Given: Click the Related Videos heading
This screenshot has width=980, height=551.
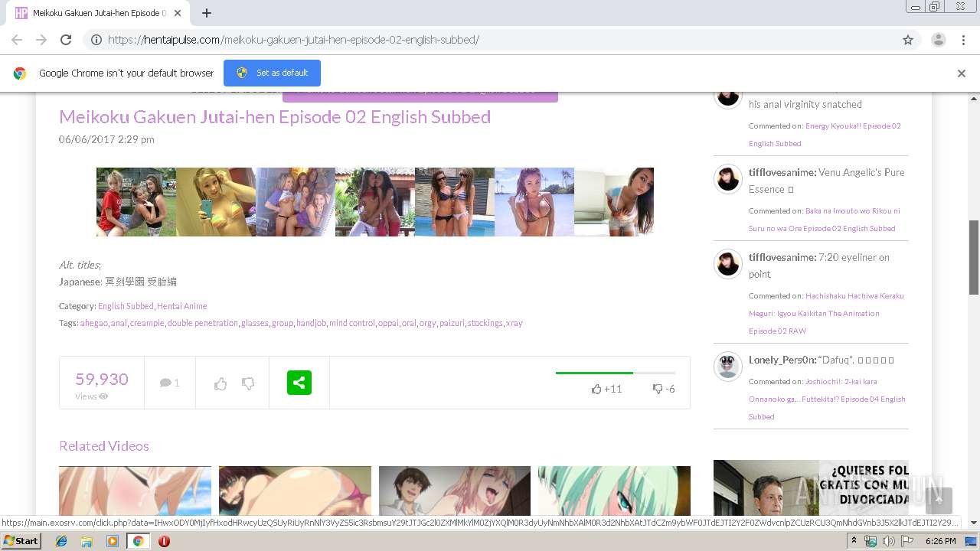Looking at the screenshot, I should tap(104, 446).
